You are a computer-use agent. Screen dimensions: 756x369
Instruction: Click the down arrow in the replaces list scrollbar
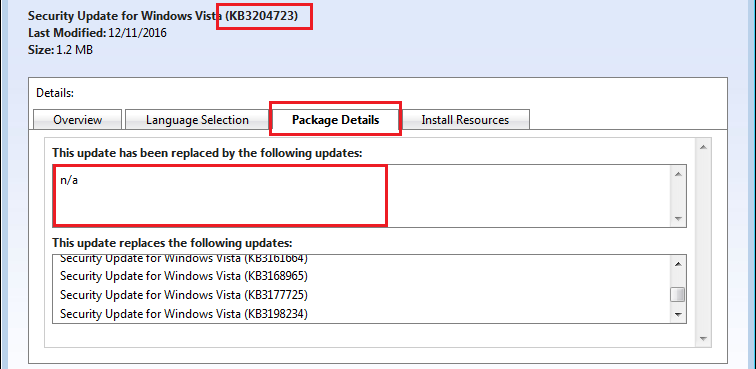tap(678, 314)
